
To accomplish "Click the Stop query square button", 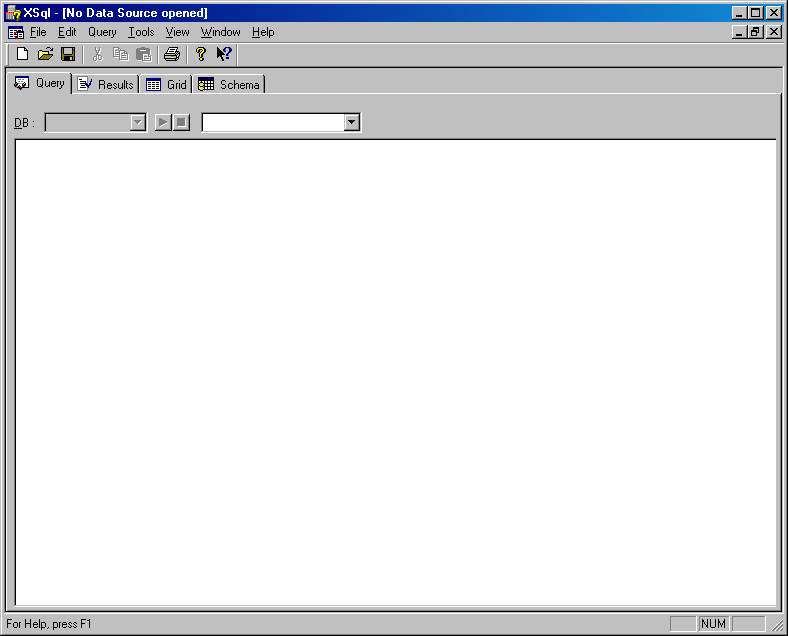I will pos(181,122).
